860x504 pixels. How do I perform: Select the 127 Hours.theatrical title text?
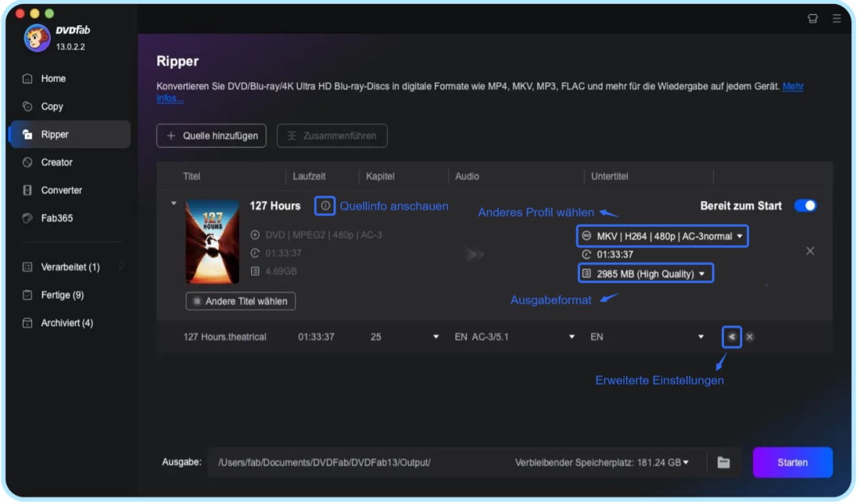[225, 336]
